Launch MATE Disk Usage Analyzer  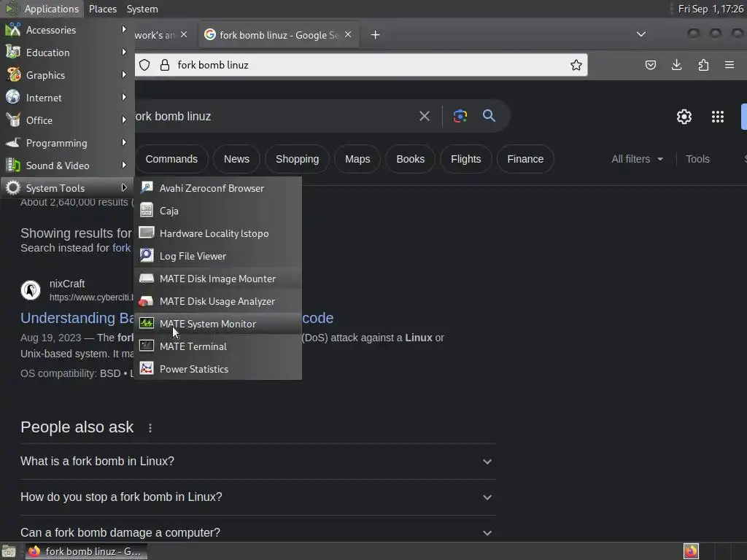tap(217, 301)
